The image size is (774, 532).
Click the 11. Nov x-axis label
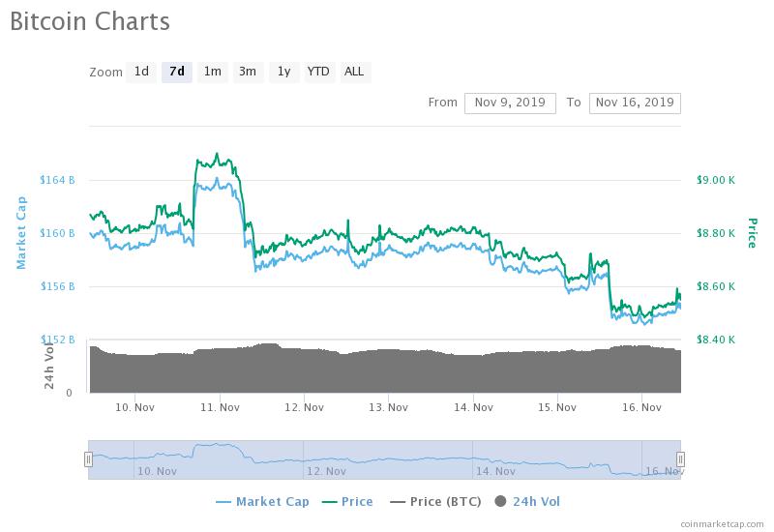pos(221,407)
